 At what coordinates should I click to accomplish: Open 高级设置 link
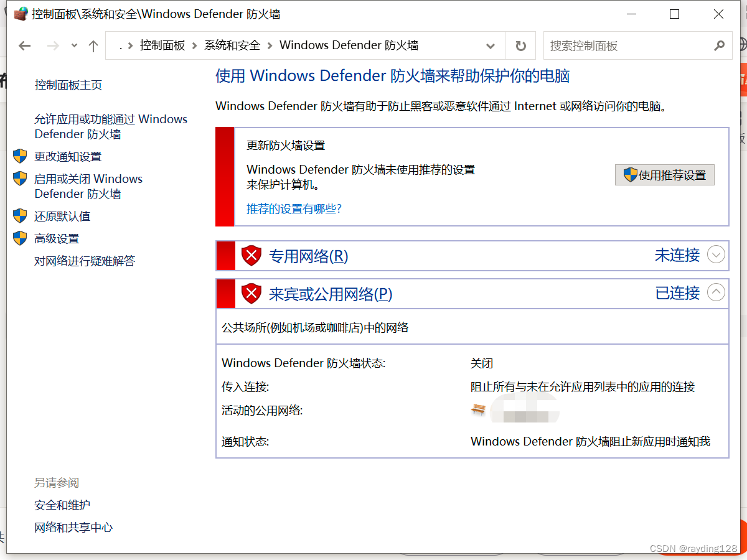click(57, 239)
